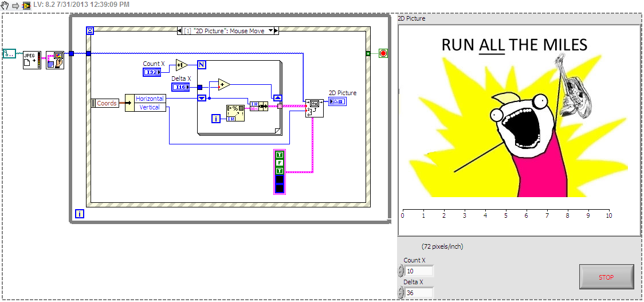Screen dimensions: 644x302
Task: Click the '2D Picture' front panel label
Action: point(411,18)
